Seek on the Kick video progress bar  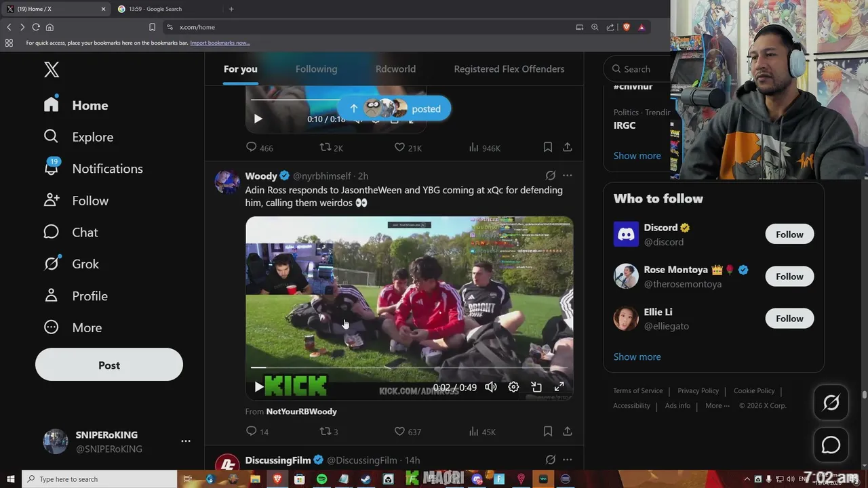[x=409, y=367]
